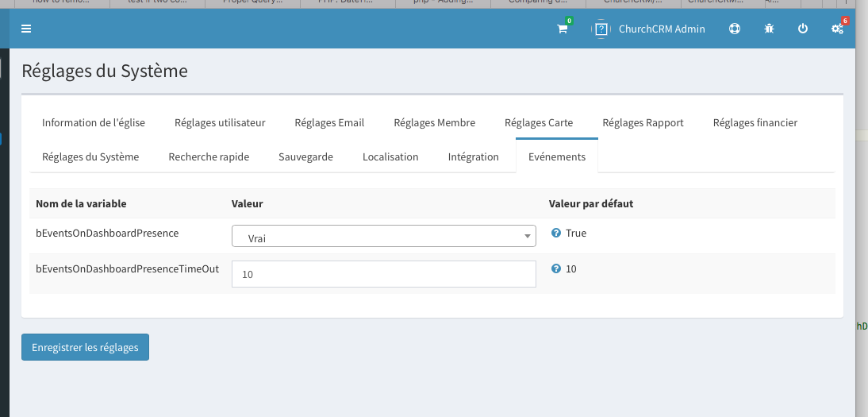Open the Recherche rapide tab

[x=209, y=157]
